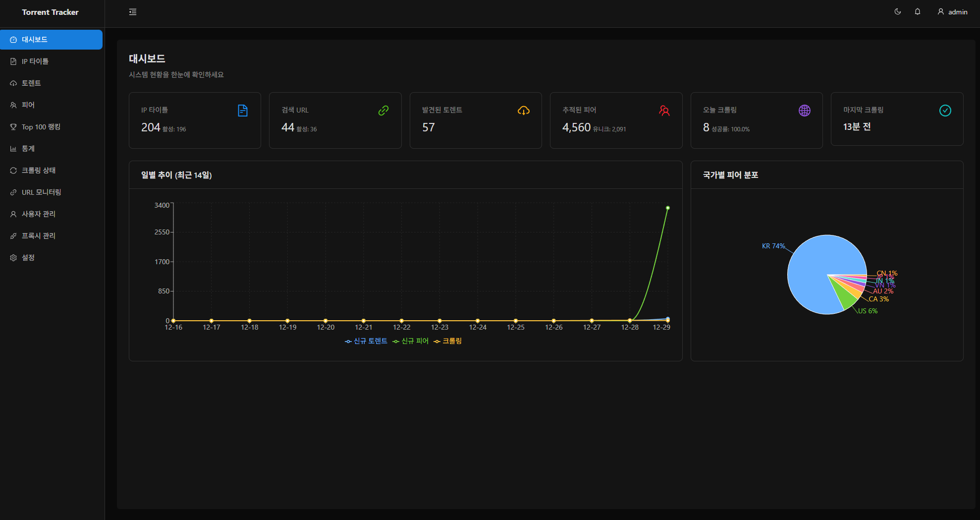Click the Torrent Tracker logo title
The width and height of the screenshot is (980, 520).
point(50,12)
